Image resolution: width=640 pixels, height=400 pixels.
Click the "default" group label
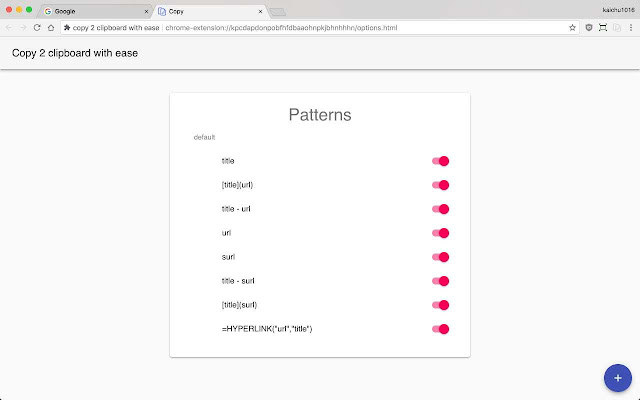[x=204, y=137]
